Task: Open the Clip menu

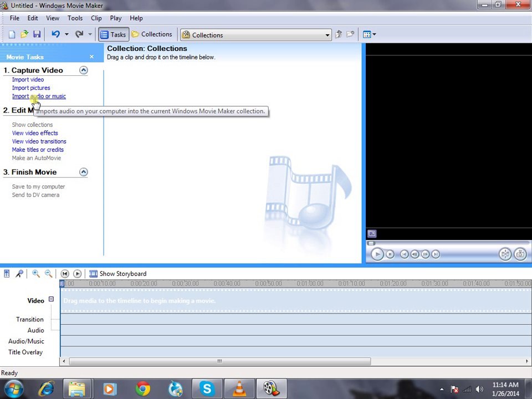Action: click(x=96, y=18)
